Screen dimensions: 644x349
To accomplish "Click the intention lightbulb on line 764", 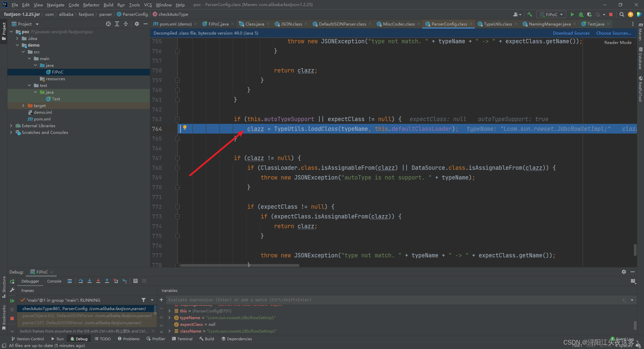I will [185, 128].
